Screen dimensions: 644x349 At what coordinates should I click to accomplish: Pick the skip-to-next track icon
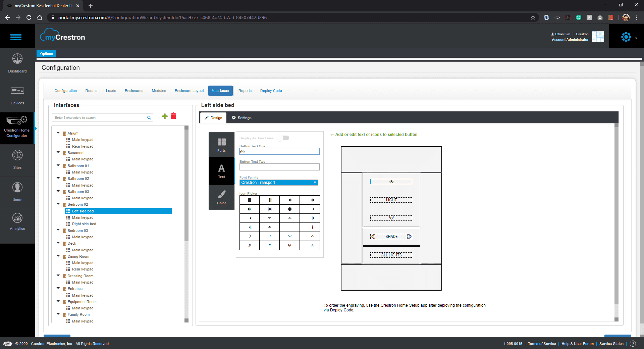pyautogui.click(x=250, y=209)
